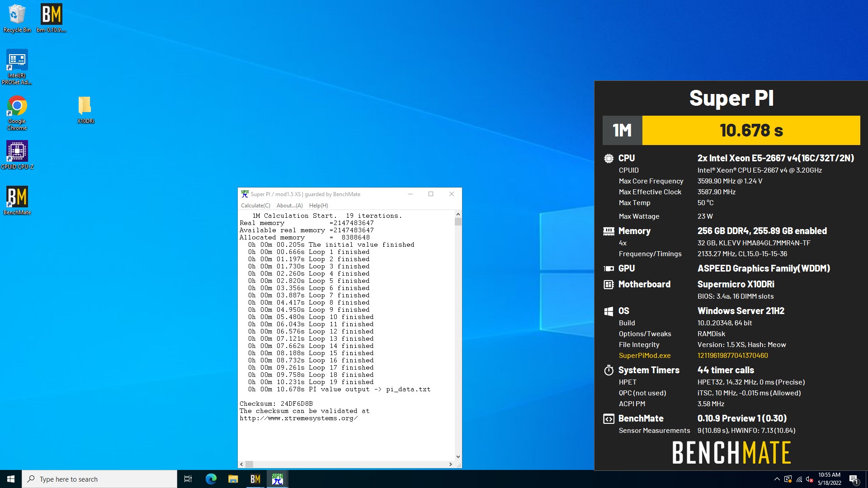The width and height of the screenshot is (868, 488).
Task: Open Task View from taskbar
Action: [x=188, y=479]
